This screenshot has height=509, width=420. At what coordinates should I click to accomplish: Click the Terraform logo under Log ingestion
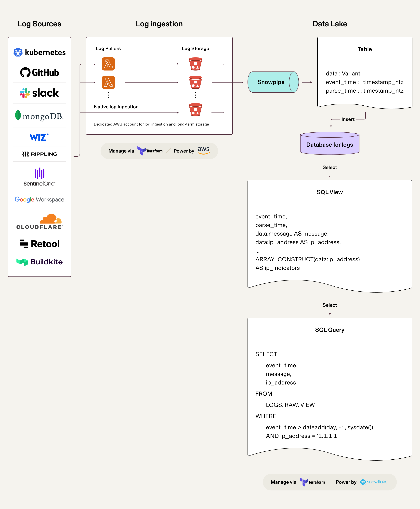[x=150, y=151]
